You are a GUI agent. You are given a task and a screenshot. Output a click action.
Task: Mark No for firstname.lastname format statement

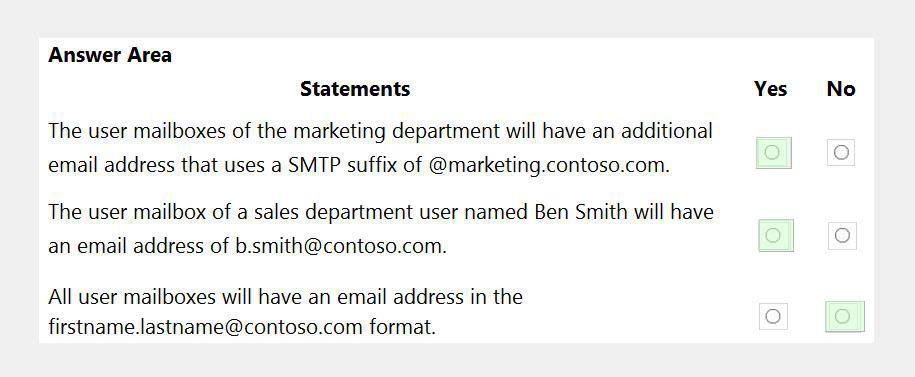843,316
